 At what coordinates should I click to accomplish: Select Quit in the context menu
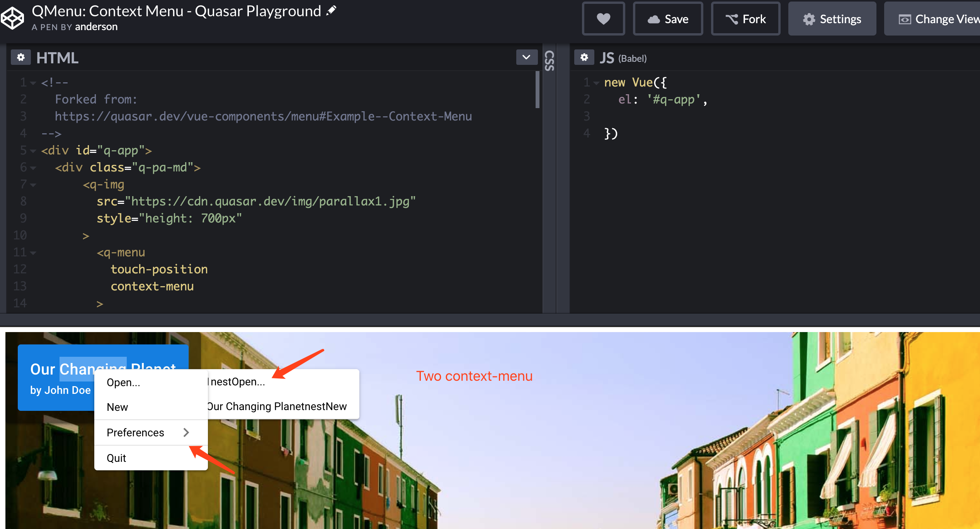pos(116,458)
